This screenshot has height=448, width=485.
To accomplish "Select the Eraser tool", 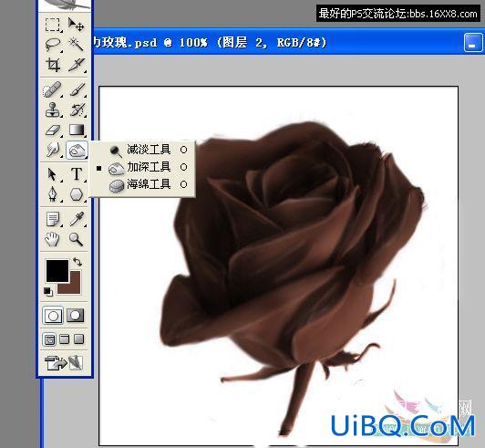I will [x=52, y=130].
